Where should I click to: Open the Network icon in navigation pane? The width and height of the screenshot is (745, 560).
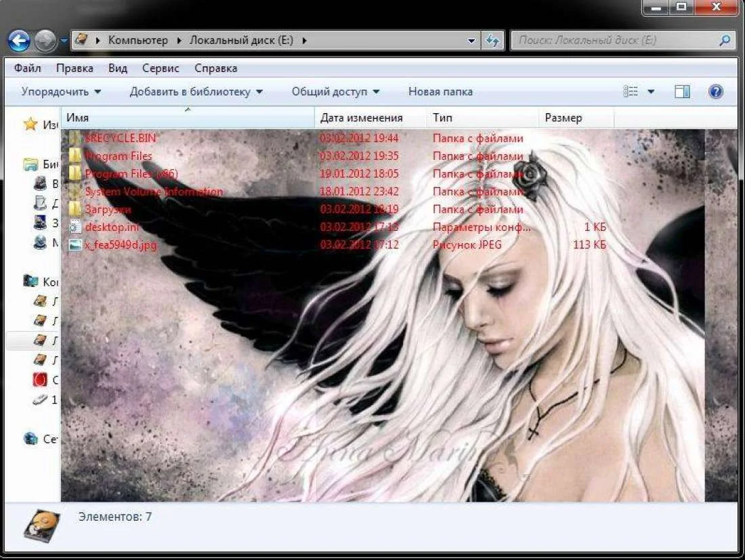click(31, 438)
